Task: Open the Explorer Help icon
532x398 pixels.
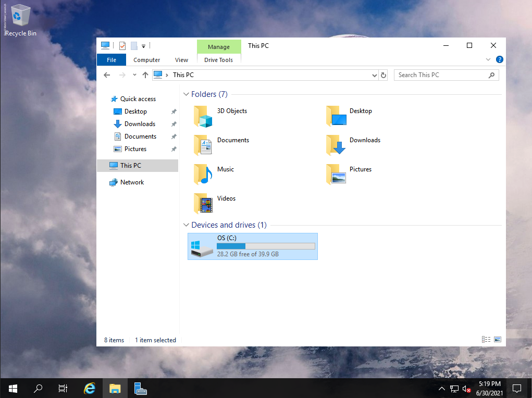Action: point(499,60)
